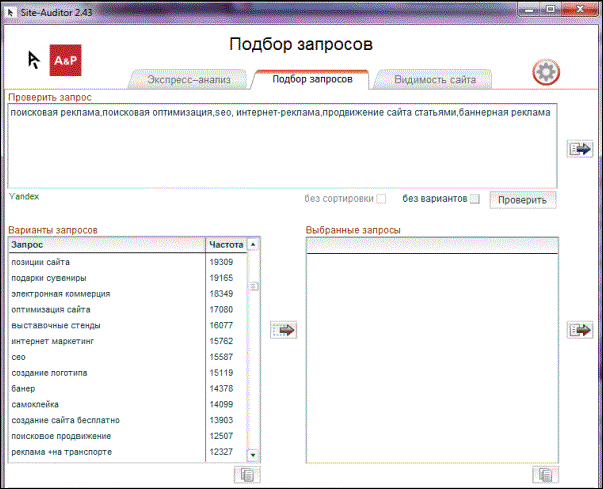Switch to the Экспресс-анализ tab
The image size is (603, 489).
tap(188, 80)
